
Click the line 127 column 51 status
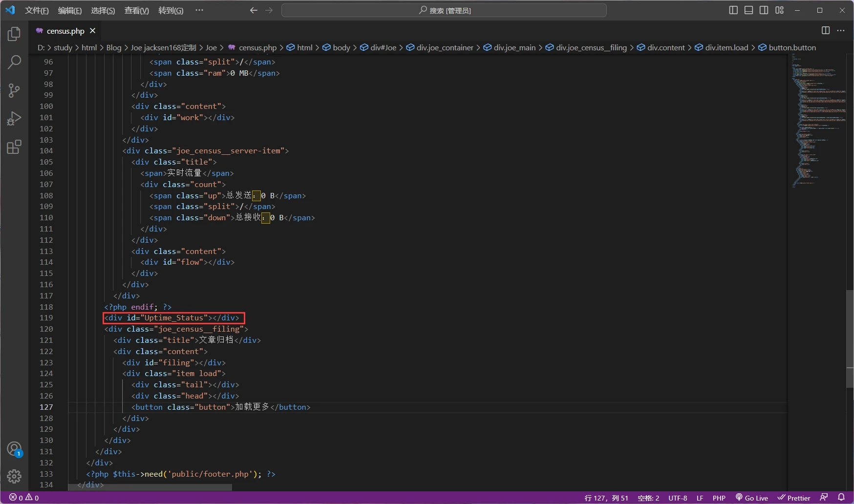[606, 498]
